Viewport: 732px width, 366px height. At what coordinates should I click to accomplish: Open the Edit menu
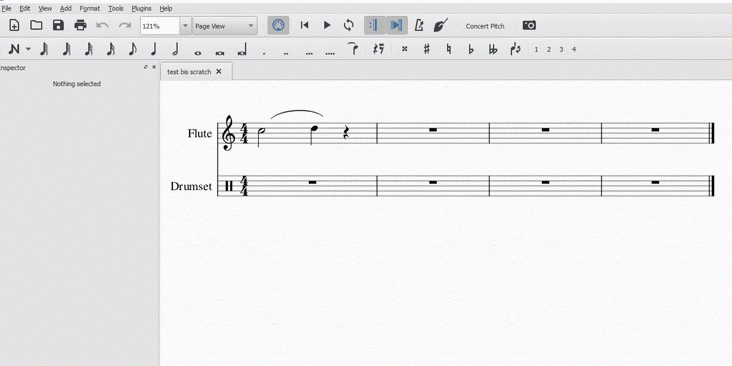coord(25,8)
